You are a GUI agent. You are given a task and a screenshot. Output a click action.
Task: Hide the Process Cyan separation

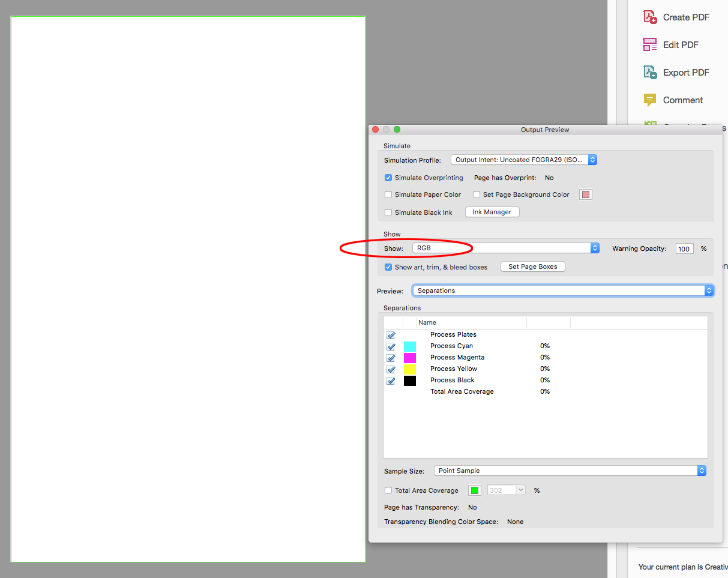pyautogui.click(x=391, y=346)
